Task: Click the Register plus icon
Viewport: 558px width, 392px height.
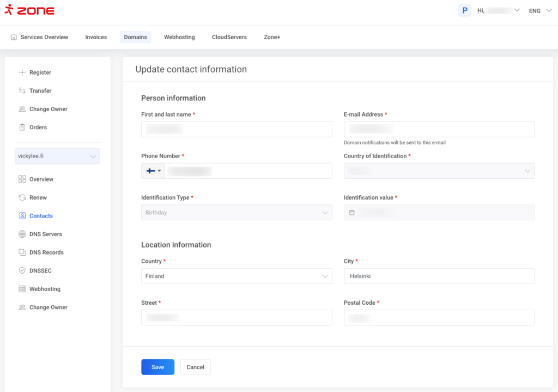Action: click(22, 73)
